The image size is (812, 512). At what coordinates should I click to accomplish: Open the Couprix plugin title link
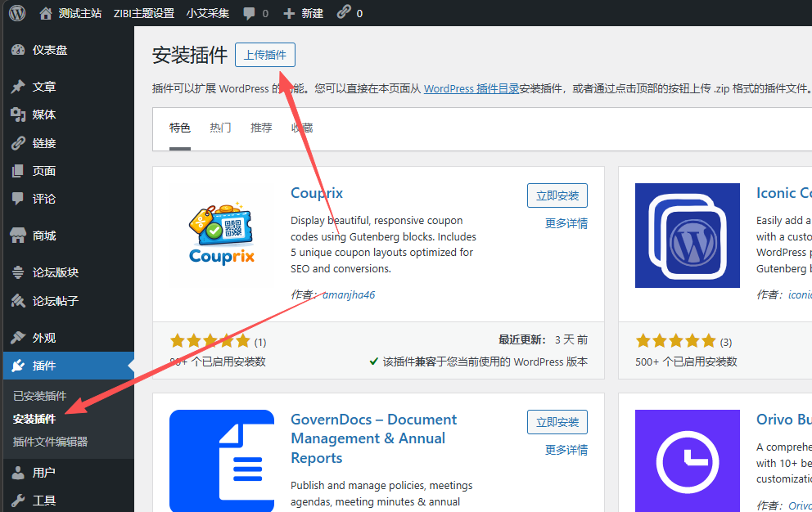317,193
